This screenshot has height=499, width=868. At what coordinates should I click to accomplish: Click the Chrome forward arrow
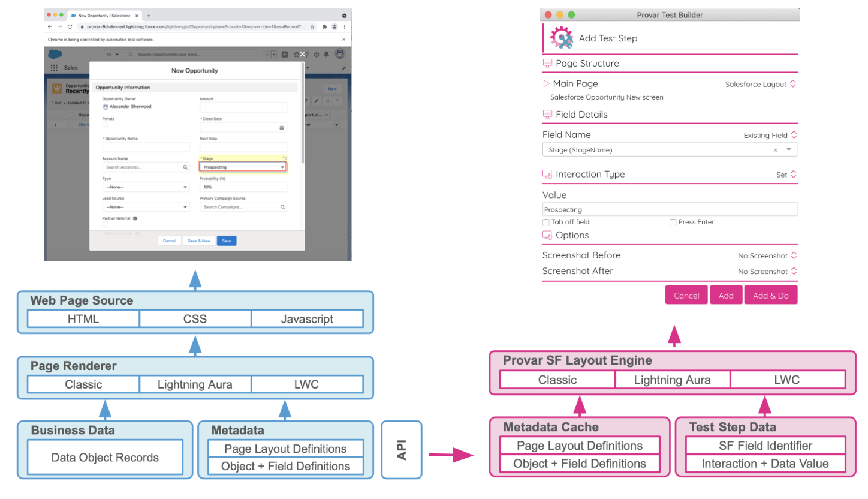(x=59, y=26)
